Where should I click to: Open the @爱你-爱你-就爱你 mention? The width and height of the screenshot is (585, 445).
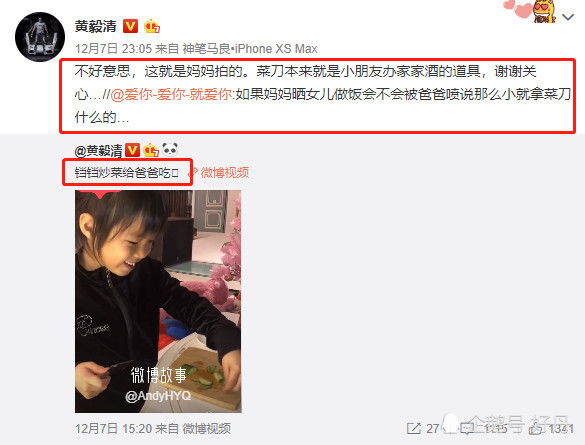tap(171, 94)
